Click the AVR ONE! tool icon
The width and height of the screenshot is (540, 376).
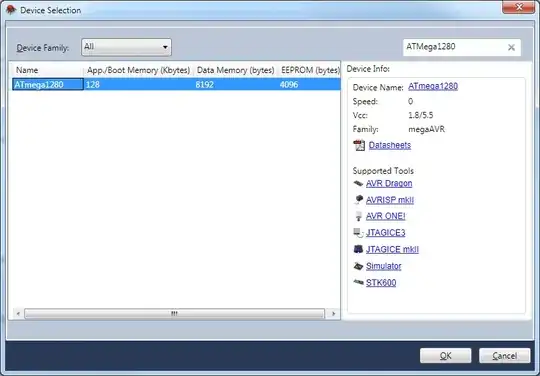[x=359, y=216]
